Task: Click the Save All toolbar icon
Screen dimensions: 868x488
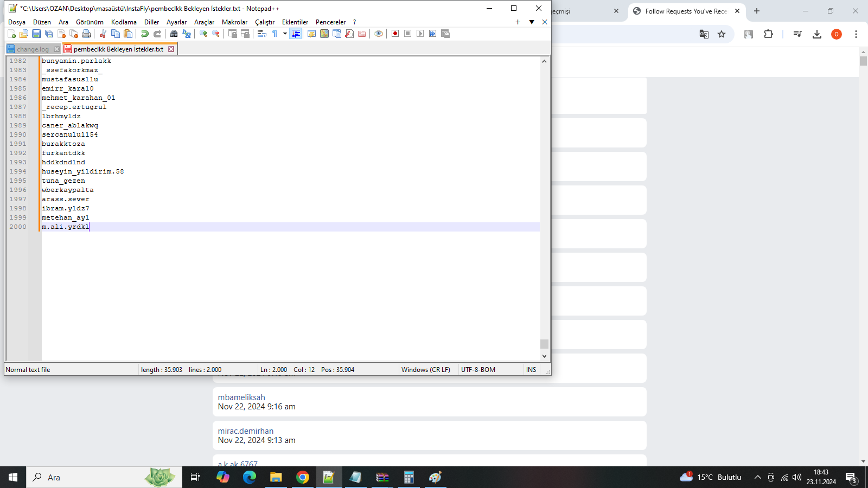Action: click(49, 34)
